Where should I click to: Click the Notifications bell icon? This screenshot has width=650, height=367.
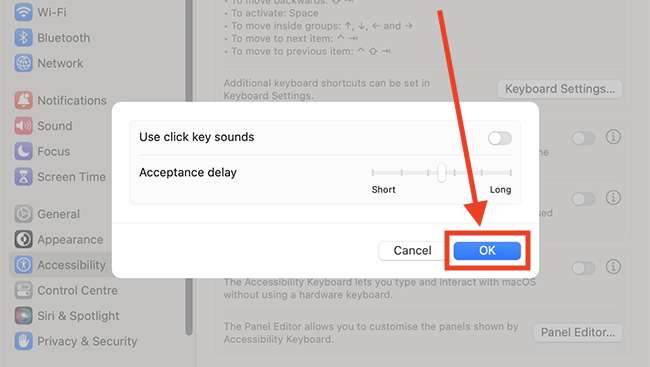click(24, 100)
